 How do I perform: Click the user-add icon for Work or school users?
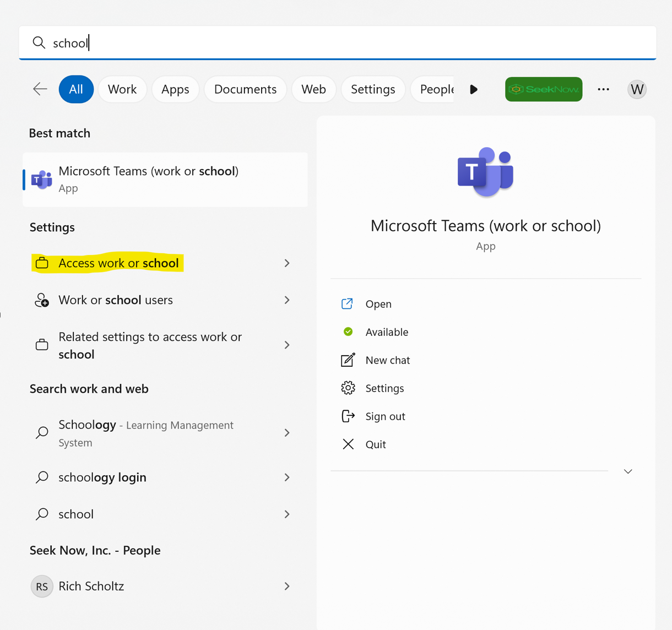pos(42,300)
